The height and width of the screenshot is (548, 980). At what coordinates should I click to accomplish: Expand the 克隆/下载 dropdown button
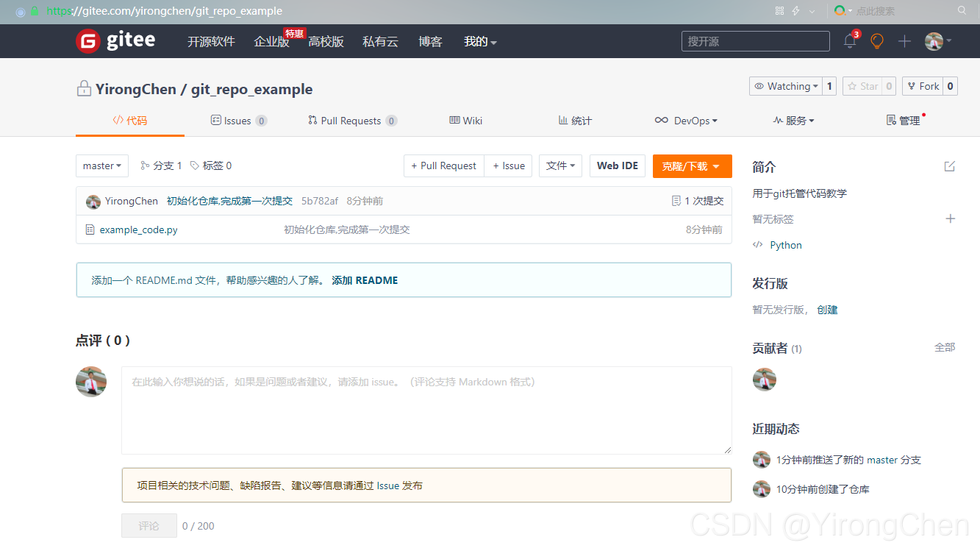tap(692, 166)
